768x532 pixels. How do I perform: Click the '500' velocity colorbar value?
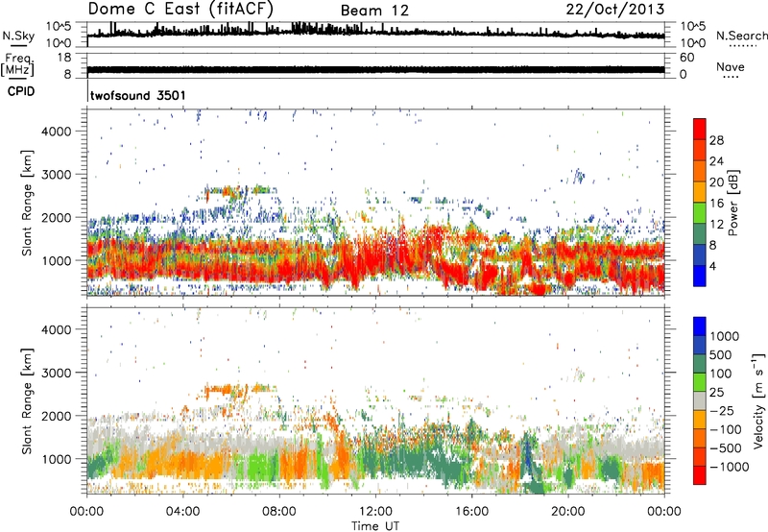(x=721, y=355)
